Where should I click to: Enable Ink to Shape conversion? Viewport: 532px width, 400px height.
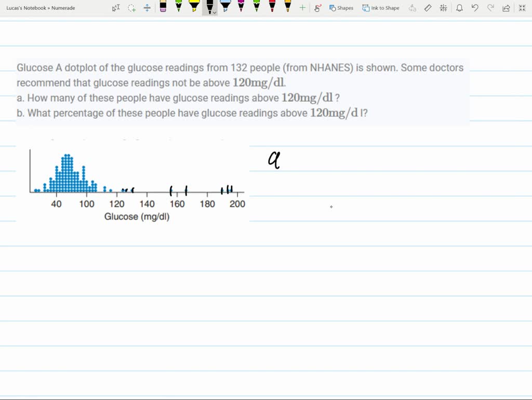click(x=381, y=8)
